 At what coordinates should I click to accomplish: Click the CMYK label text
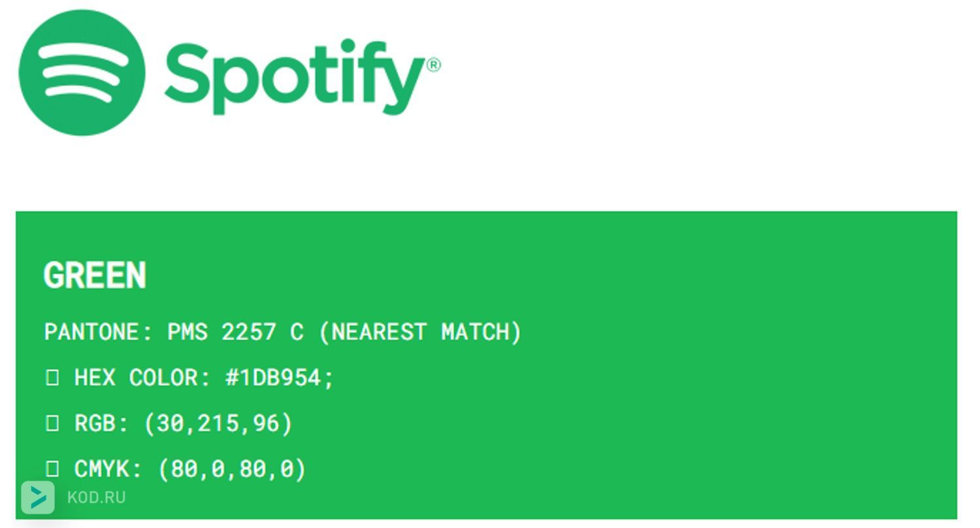(x=108, y=469)
